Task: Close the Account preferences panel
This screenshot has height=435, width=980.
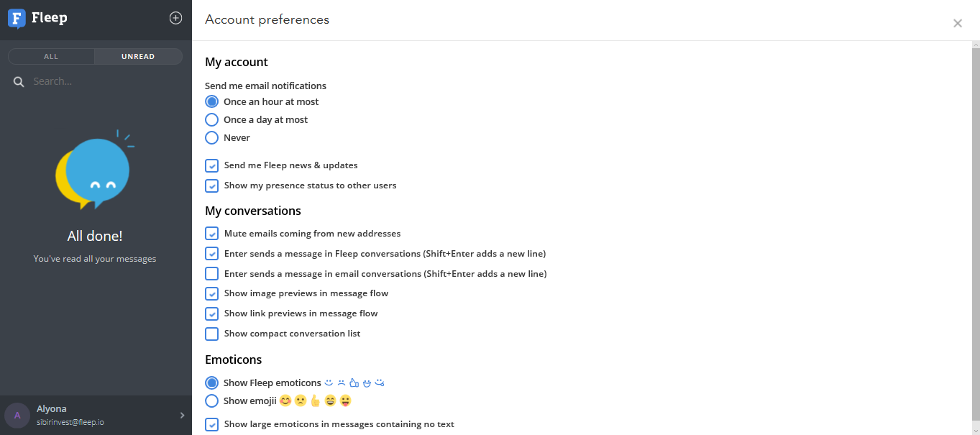Action: point(957,24)
